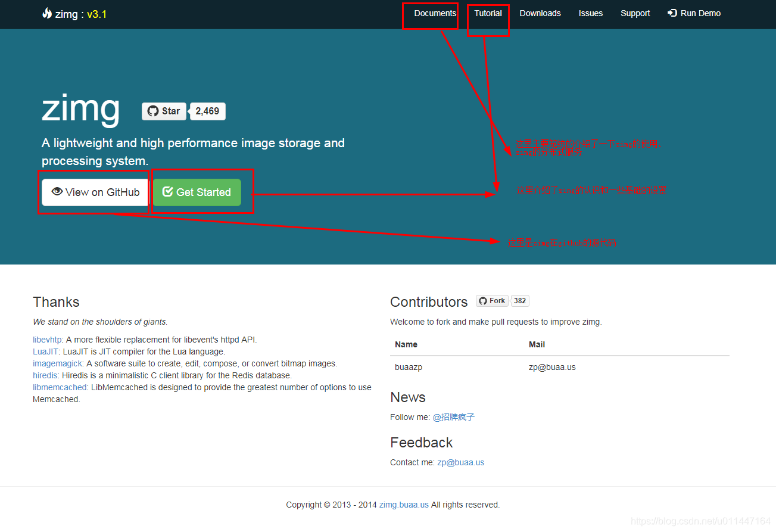Open the hiredis link
Screen dimensions: 776x532
[x=45, y=375]
